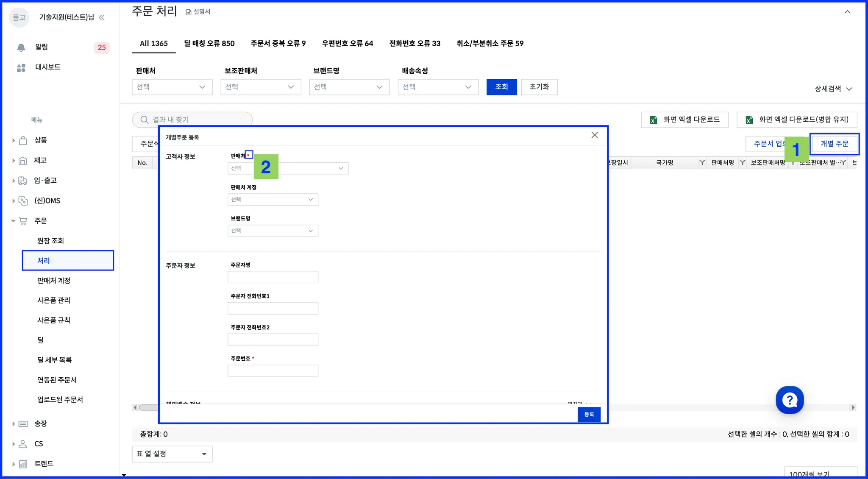The image size is (868, 479).
Task: Click the 설명서 document icon
Action: tap(189, 12)
